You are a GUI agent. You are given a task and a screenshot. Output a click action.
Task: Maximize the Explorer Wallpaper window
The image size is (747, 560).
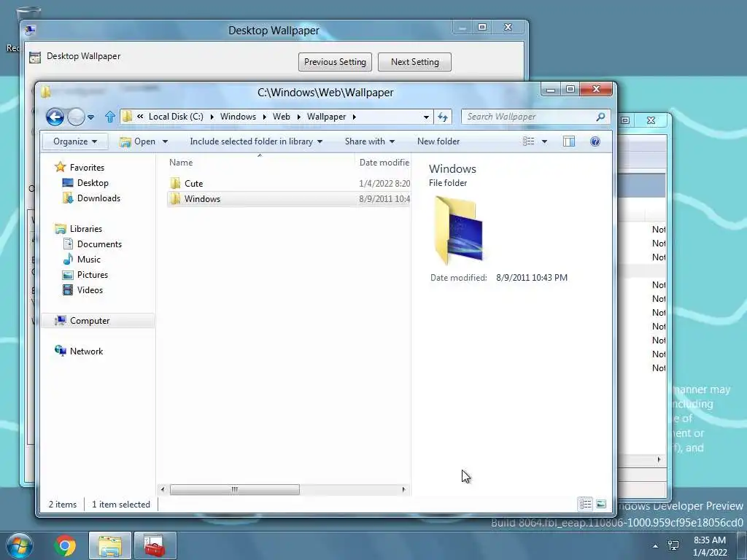point(570,89)
